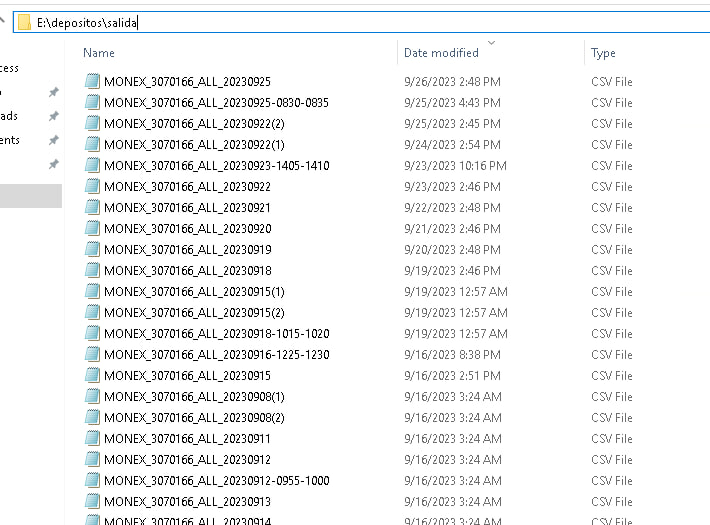The height and width of the screenshot is (525, 710).
Task: Click the pin icon beside the 'ads' quick access item
Action: [53, 116]
